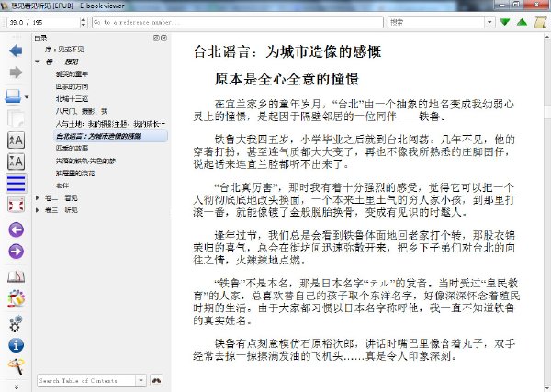Open the 回家的方向 chapter
Viewport: 551px width, 392px height.
point(72,87)
